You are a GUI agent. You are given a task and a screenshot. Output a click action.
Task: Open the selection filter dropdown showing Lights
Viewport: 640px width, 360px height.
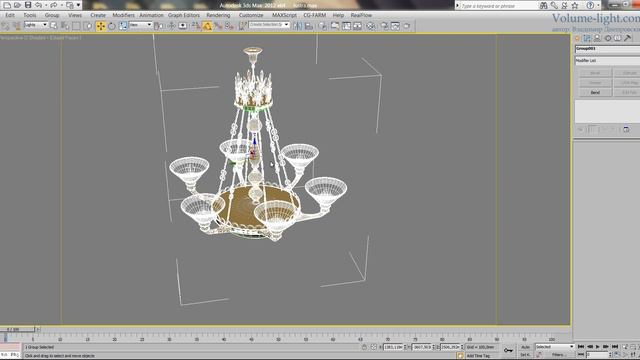point(36,25)
